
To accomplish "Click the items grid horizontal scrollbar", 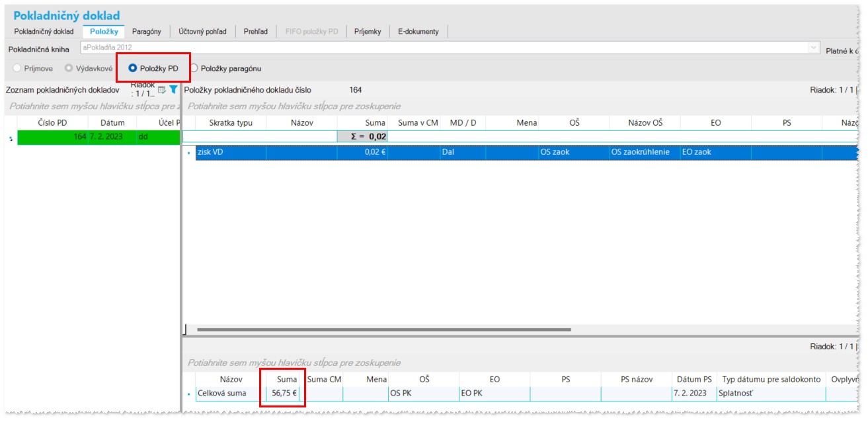I will pyautogui.click(x=383, y=329).
